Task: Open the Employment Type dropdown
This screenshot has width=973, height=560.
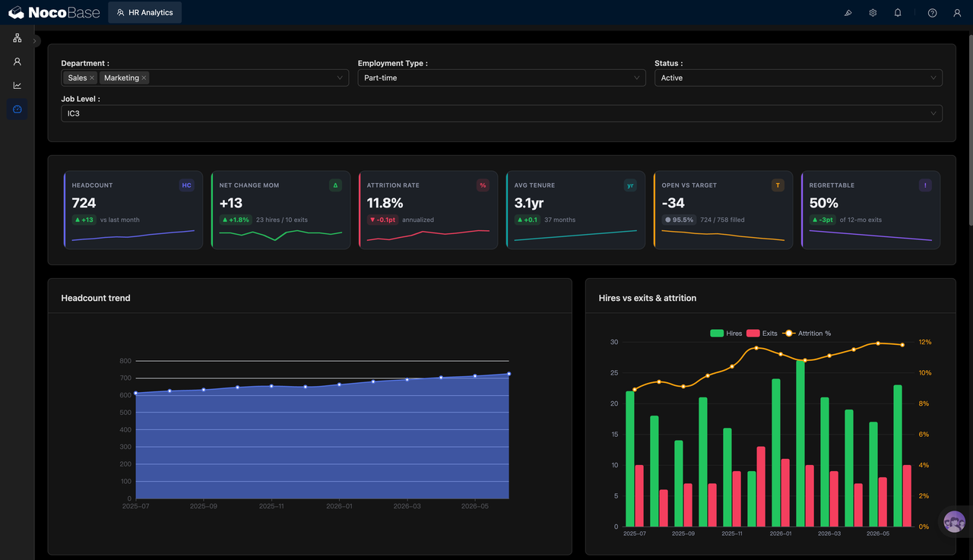Action: point(502,78)
